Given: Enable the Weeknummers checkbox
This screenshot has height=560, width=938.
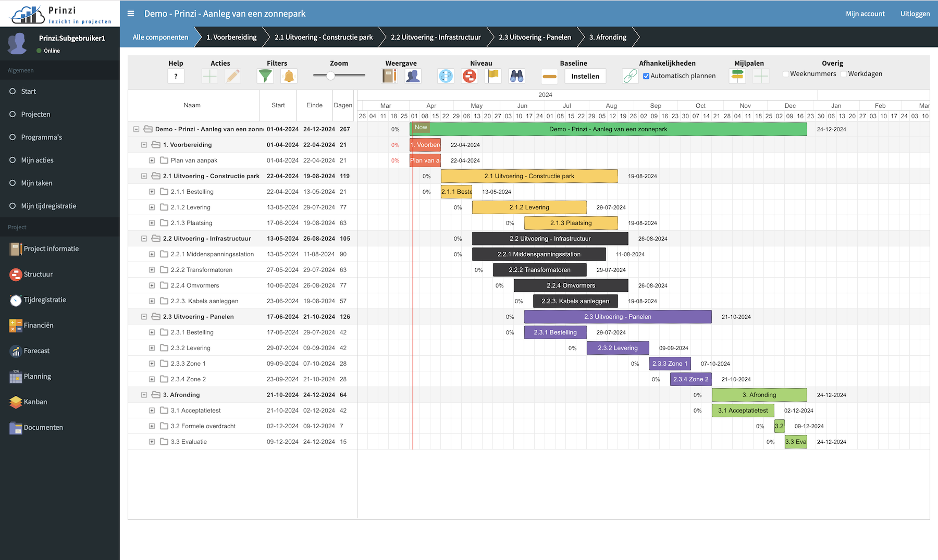Looking at the screenshot, I should coord(786,74).
